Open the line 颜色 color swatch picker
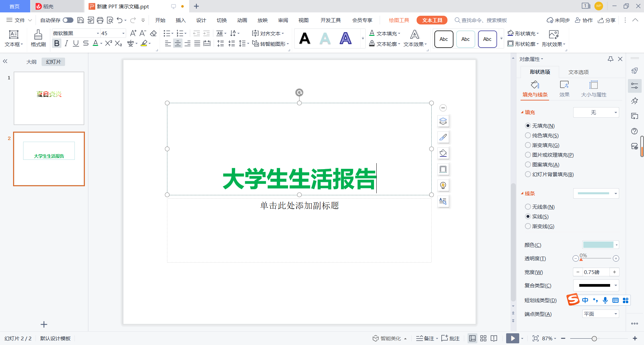 600,245
